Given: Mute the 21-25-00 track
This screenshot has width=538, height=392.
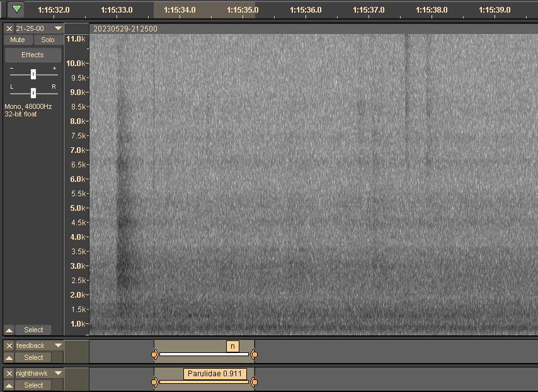Looking at the screenshot, I should click(x=18, y=40).
